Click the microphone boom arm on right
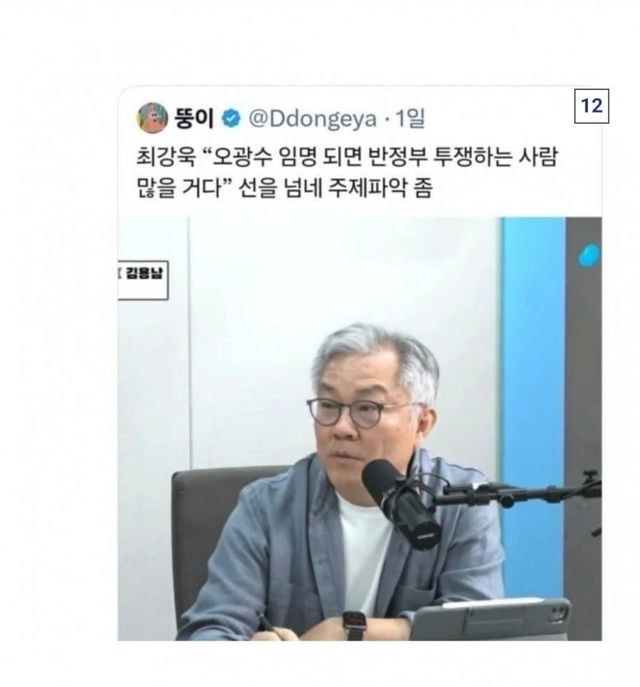The width and height of the screenshot is (640, 687). [519, 490]
